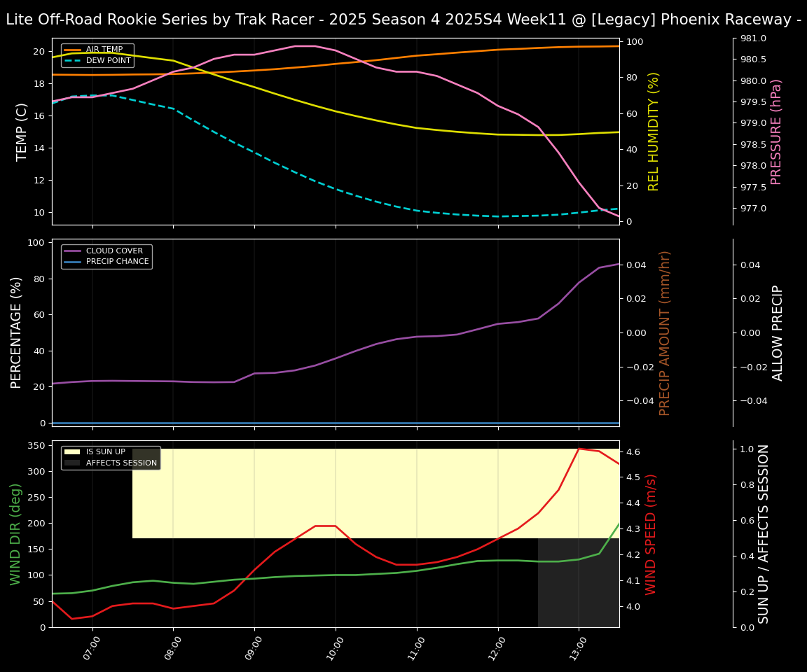Select the PERCENTAGE (%) axis label
Screen dimensions: 807x672
tap(17, 332)
